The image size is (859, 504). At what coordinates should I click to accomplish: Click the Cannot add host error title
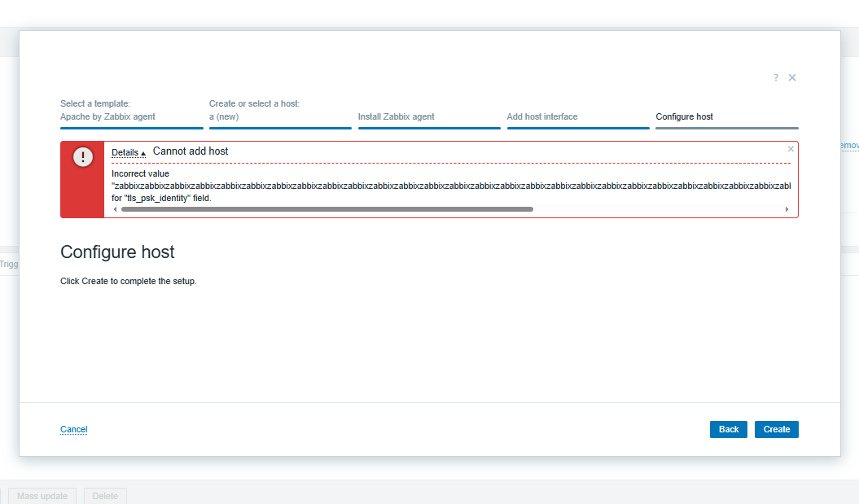point(191,151)
